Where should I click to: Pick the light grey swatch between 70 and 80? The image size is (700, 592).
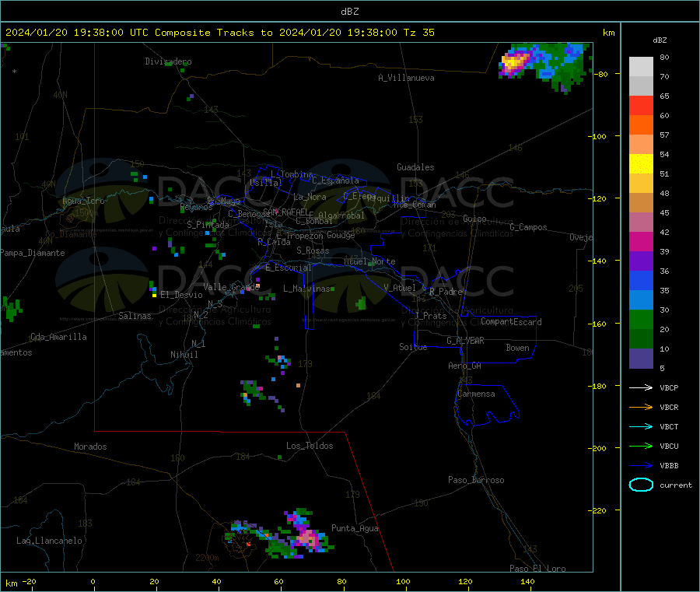coord(641,67)
